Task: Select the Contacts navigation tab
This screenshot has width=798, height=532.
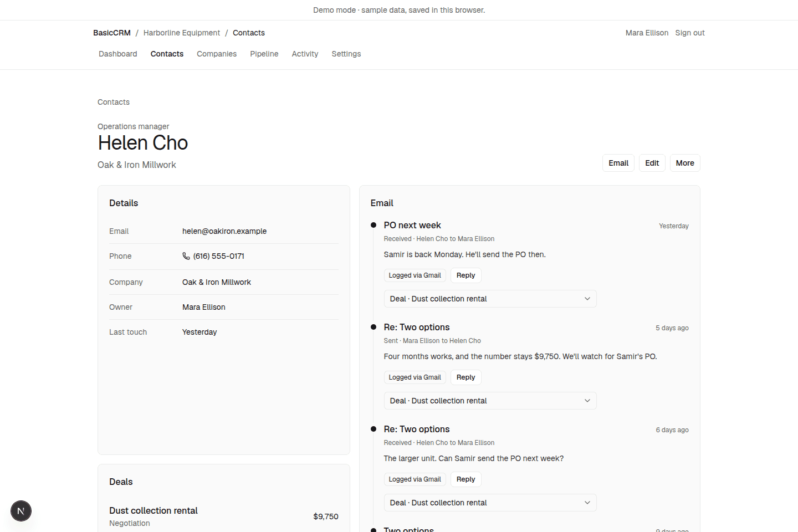Action: 167,54
